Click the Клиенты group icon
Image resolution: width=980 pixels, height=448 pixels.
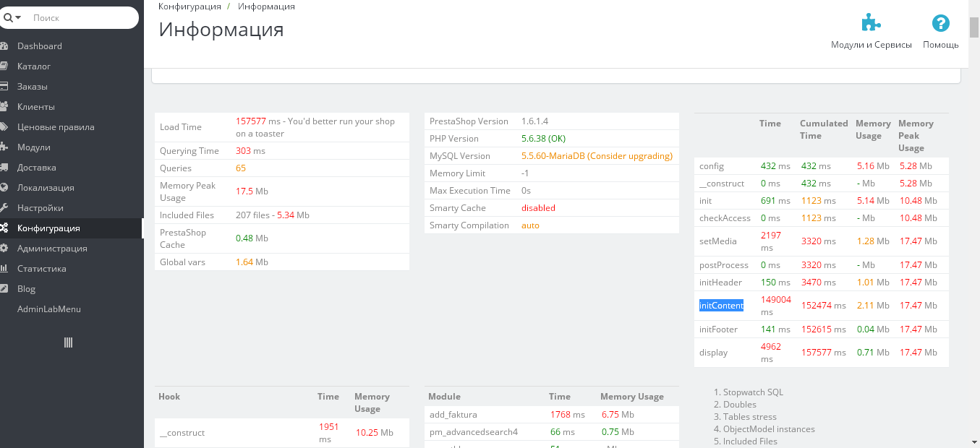[4, 106]
